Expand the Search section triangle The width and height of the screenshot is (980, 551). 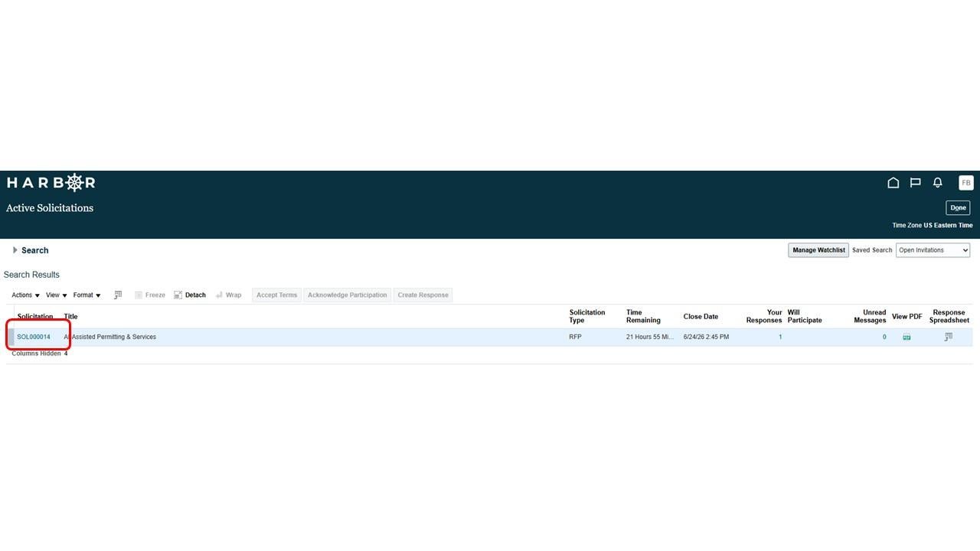[15, 250]
